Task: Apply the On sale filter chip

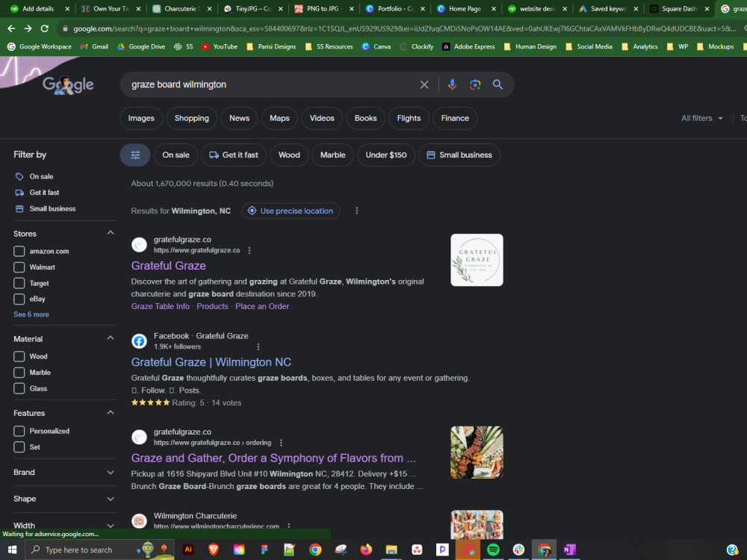Action: click(176, 155)
